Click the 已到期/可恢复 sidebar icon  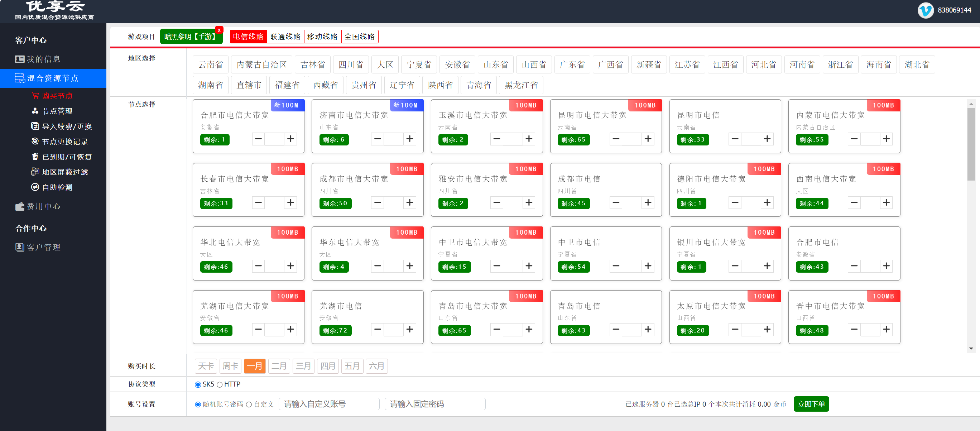click(35, 156)
